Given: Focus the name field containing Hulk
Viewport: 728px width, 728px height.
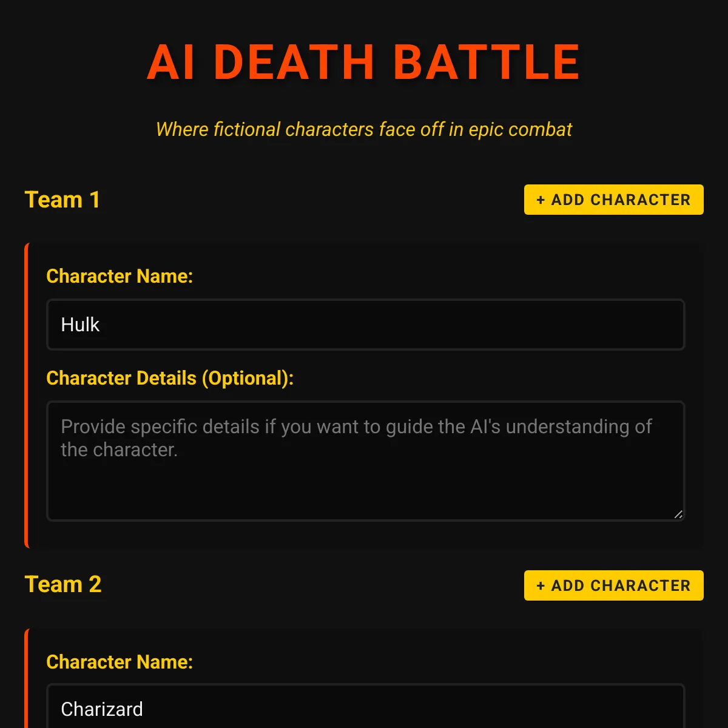Looking at the screenshot, I should 365,325.
